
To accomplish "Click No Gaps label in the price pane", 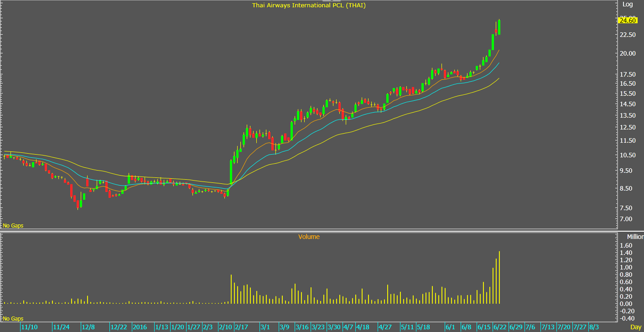I will pyautogui.click(x=13, y=226).
